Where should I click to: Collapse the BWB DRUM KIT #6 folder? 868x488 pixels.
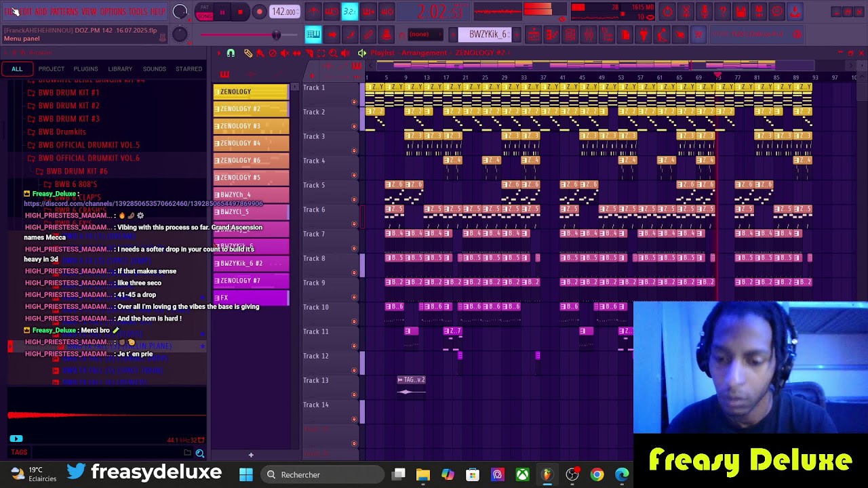71,171
